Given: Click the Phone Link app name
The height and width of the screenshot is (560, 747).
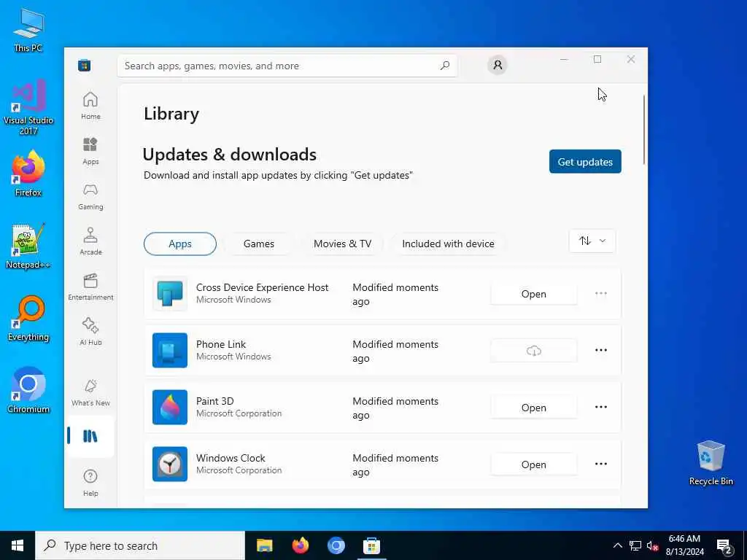Looking at the screenshot, I should coord(221,344).
